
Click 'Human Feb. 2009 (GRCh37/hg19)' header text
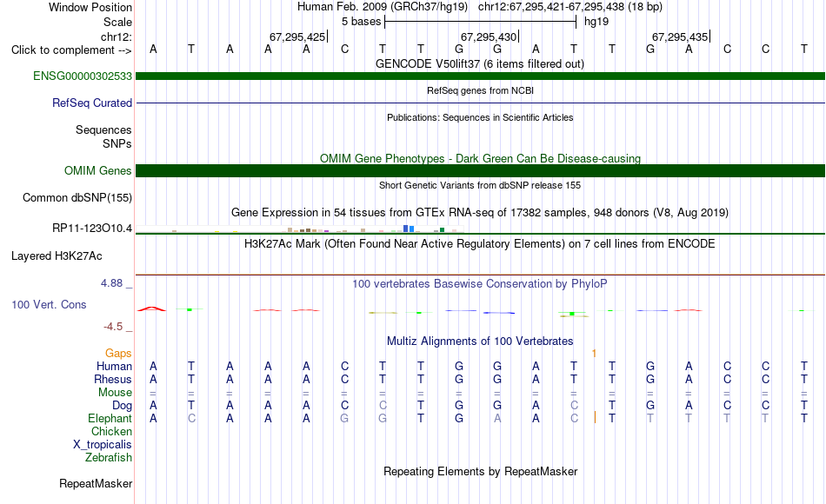382,7
